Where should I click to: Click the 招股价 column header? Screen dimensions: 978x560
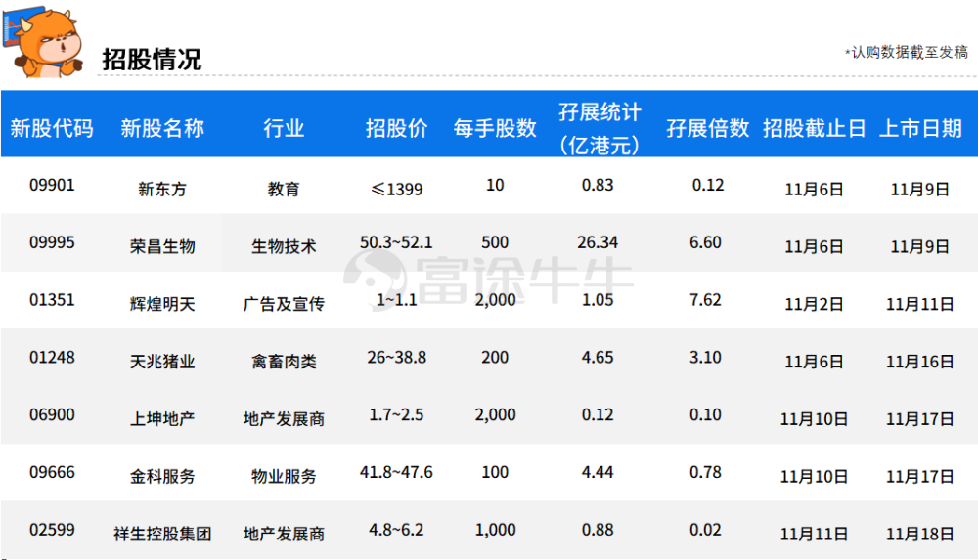point(397,128)
